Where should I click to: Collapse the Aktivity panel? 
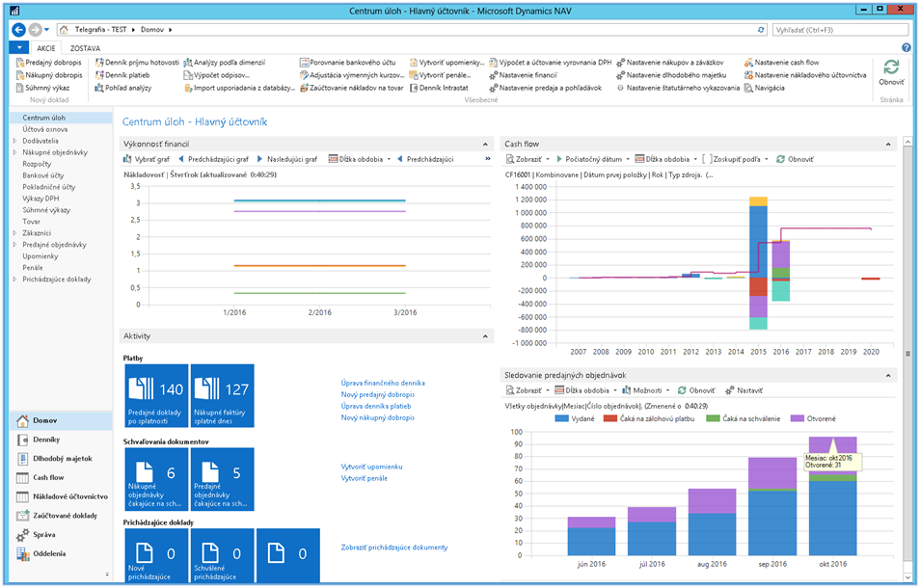[x=485, y=336]
